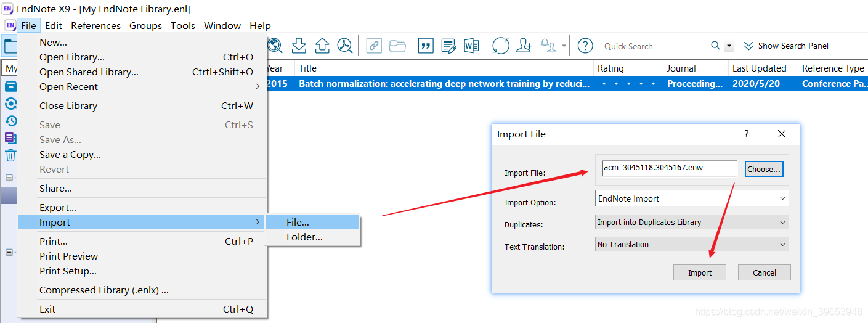Click the import reference down-arrow icon
The width and height of the screenshot is (868, 323).
click(x=299, y=46)
